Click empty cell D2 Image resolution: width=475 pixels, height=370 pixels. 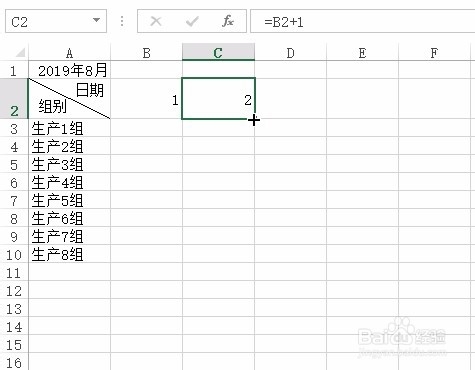tap(290, 99)
